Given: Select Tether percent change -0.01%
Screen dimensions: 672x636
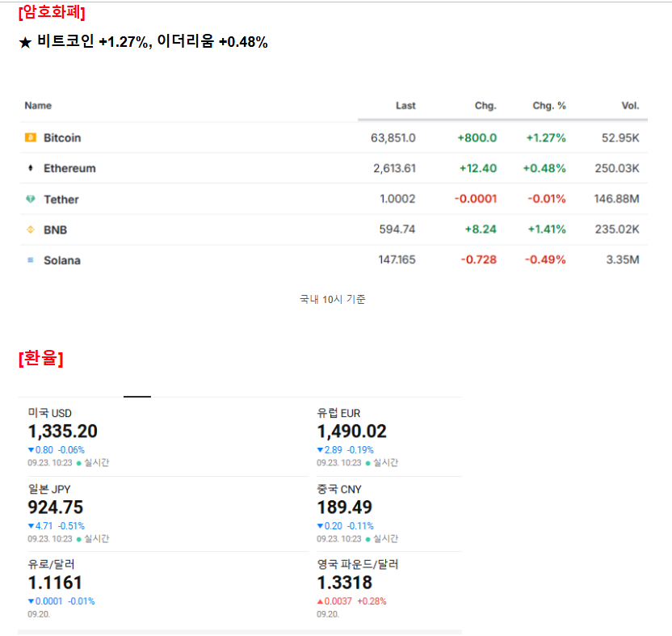Looking at the screenshot, I should click(x=547, y=199).
